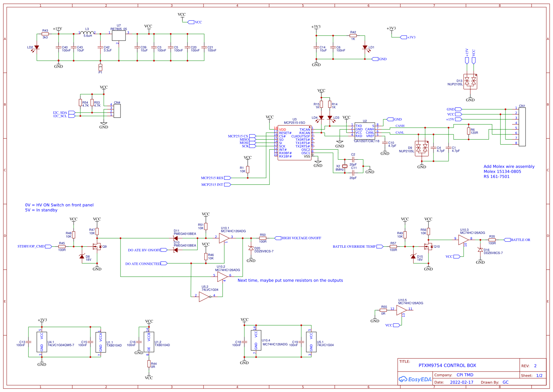Select Zener diode D8 18V symbol
Image resolution: width=553 pixels, height=392 pixels.
click(81, 256)
